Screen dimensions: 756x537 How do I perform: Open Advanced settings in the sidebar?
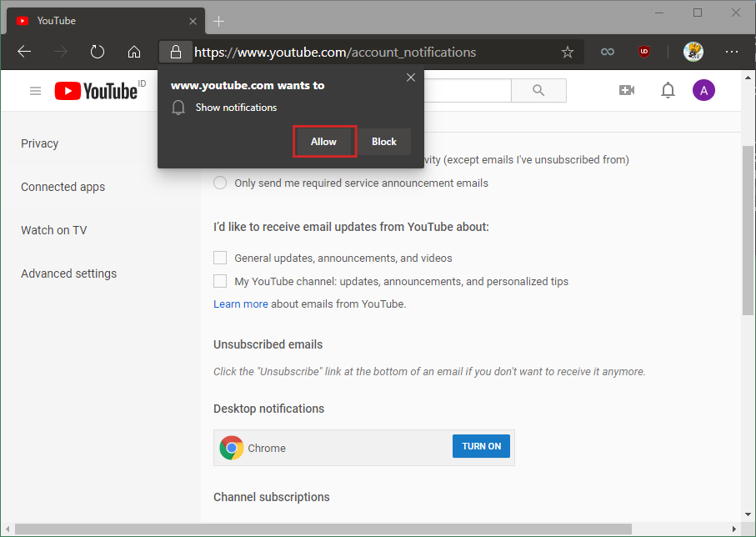tap(69, 274)
